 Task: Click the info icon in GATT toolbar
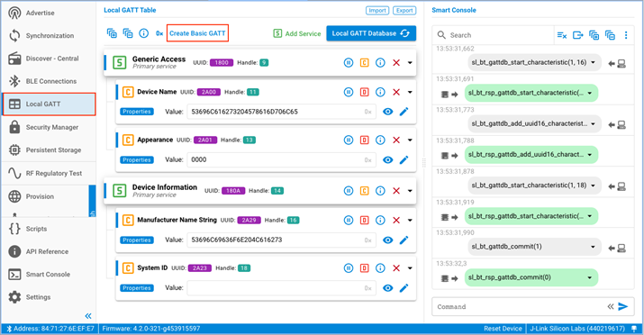pos(143,33)
